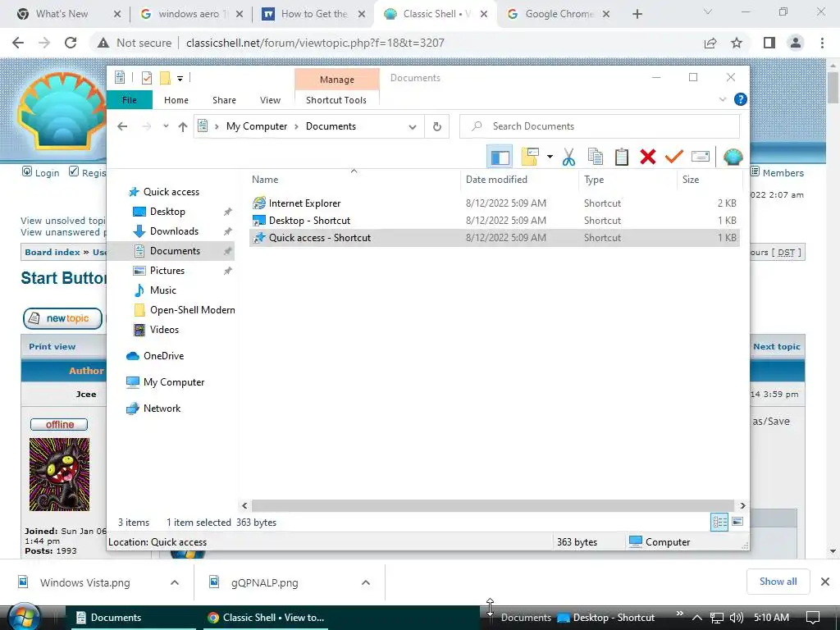The height and width of the screenshot is (630, 840).
Task: Open the Shortcut Tools ribbon tab
Action: (x=336, y=100)
